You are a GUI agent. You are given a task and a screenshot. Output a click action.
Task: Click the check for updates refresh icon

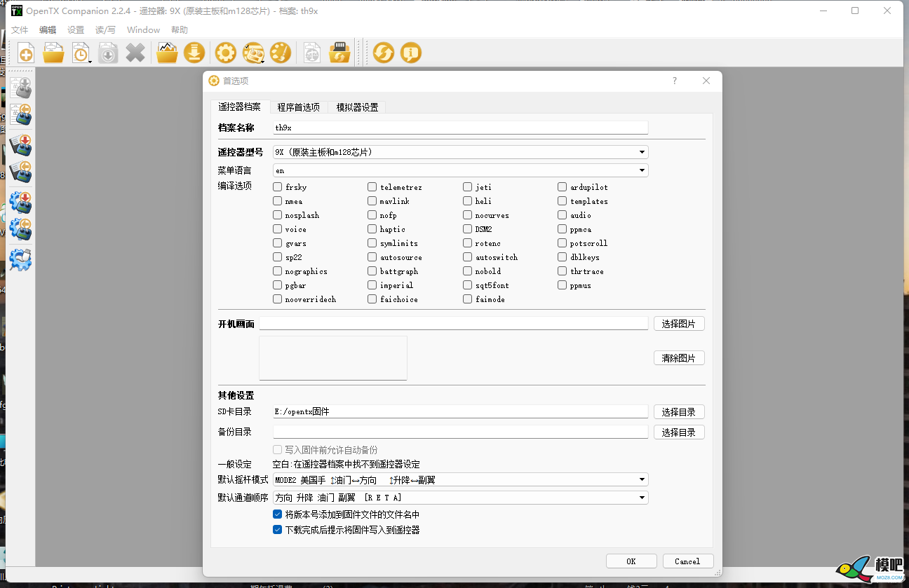[x=384, y=53]
